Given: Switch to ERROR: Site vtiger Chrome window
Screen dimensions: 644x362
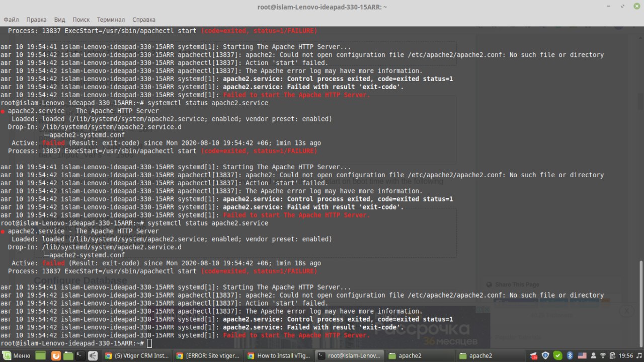Looking at the screenshot, I should 208,356.
